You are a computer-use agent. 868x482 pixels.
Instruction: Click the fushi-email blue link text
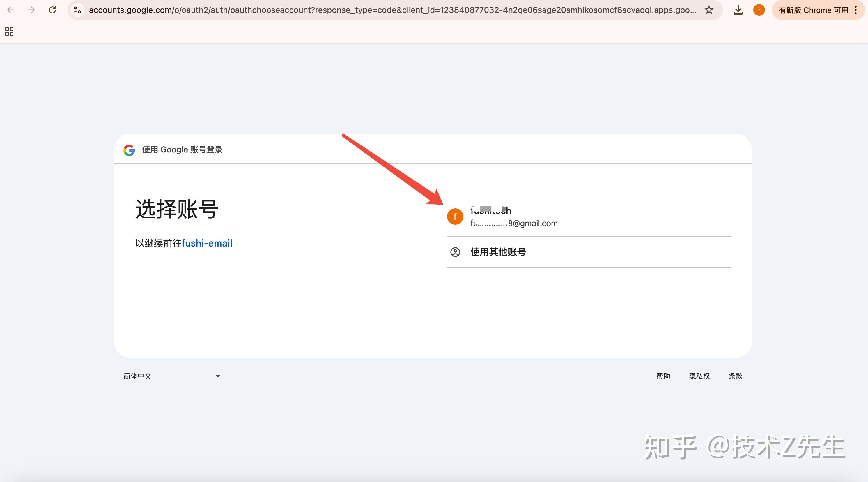[207, 243]
